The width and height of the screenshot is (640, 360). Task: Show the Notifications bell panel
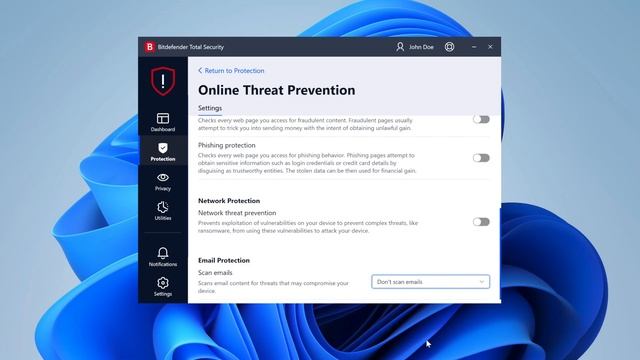[x=163, y=257]
